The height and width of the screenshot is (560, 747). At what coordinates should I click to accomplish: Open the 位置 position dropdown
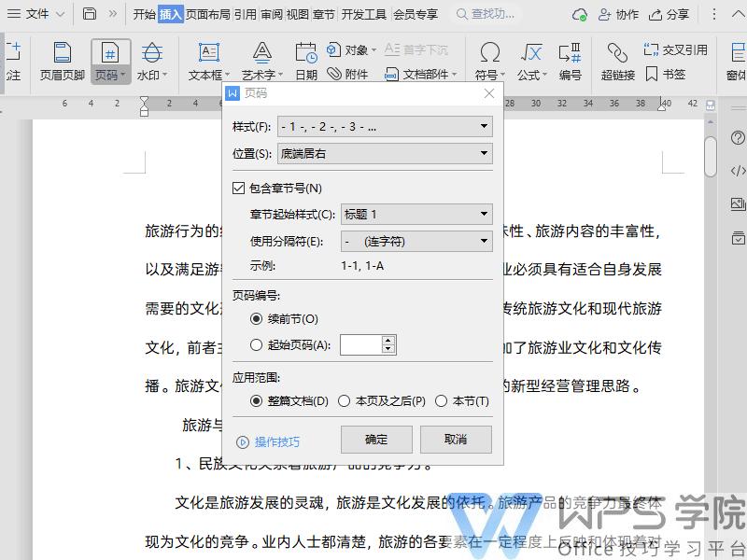tap(486, 154)
